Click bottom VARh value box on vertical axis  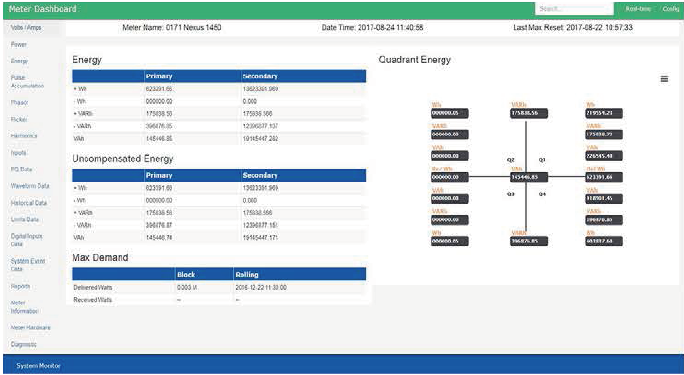coord(529,241)
